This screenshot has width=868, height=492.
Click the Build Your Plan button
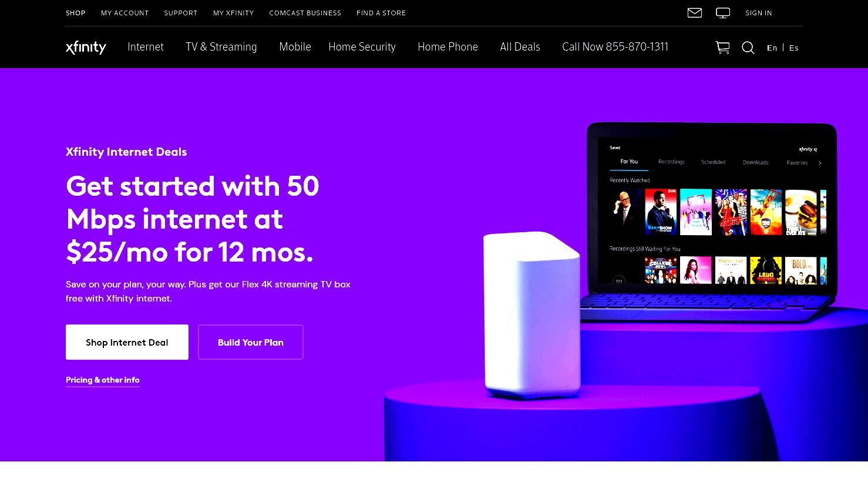coord(251,342)
